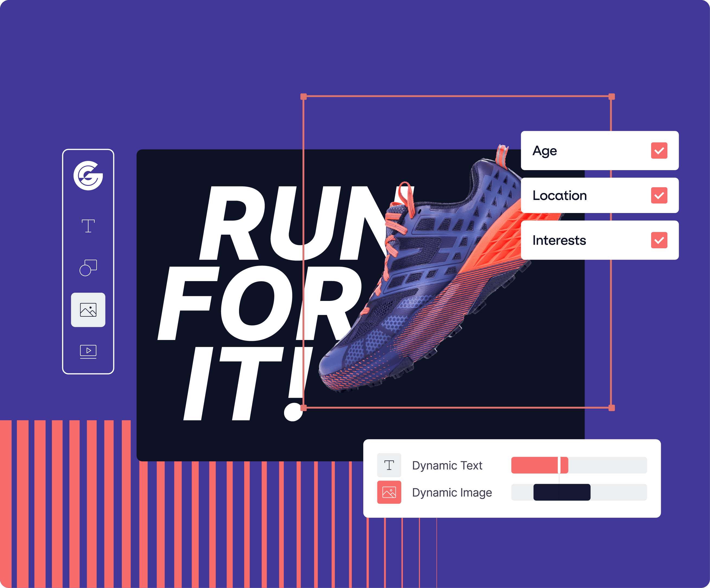The image size is (710, 588).
Task: Select the Image tool in the sidebar
Action: coord(88,310)
